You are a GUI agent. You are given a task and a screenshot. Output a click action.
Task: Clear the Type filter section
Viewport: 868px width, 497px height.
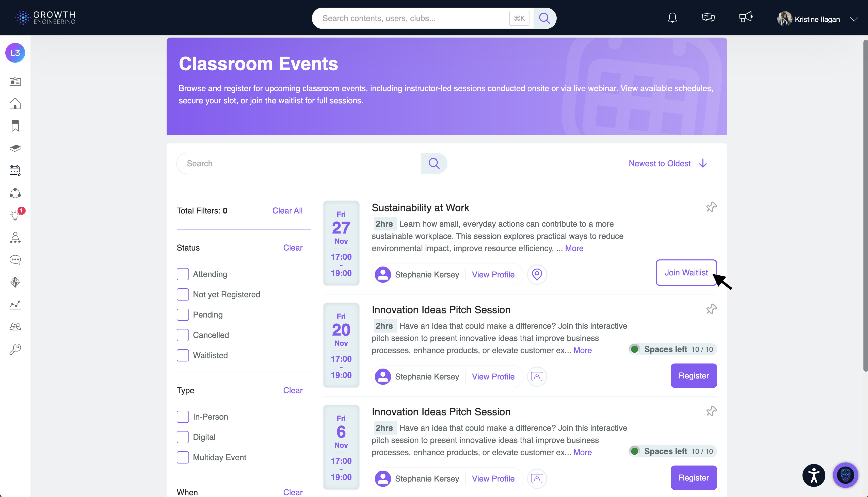pyautogui.click(x=293, y=390)
